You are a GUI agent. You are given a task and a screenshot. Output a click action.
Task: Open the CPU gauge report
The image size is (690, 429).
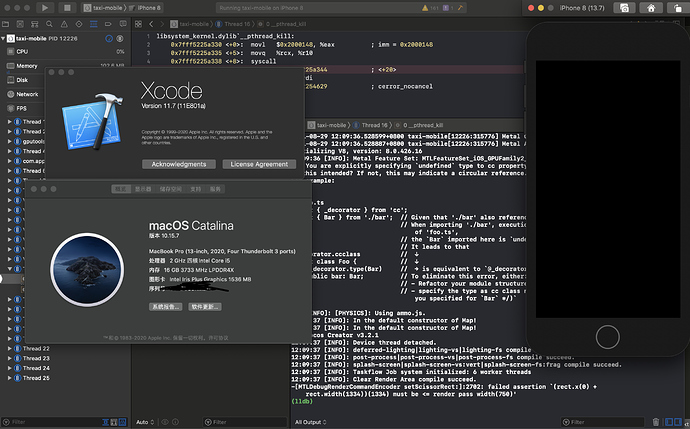pos(23,50)
